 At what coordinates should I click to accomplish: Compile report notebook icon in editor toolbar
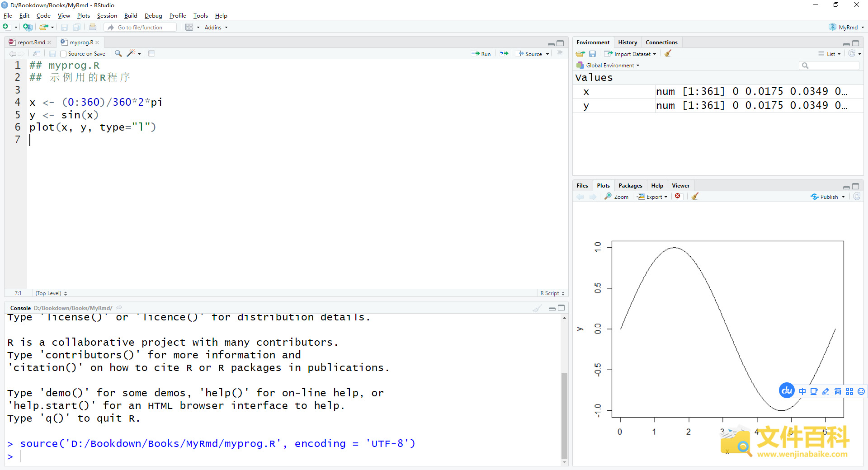click(x=151, y=53)
